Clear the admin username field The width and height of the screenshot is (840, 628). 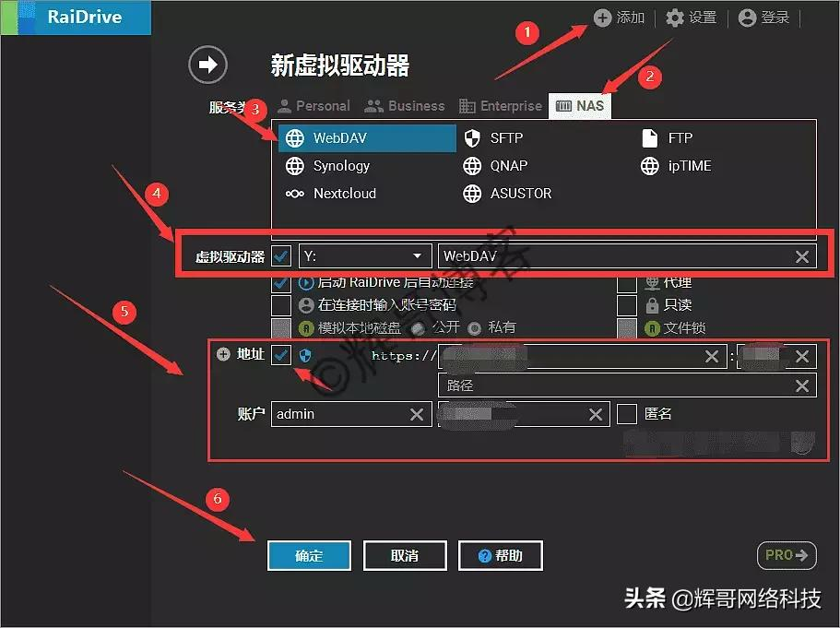click(x=417, y=414)
